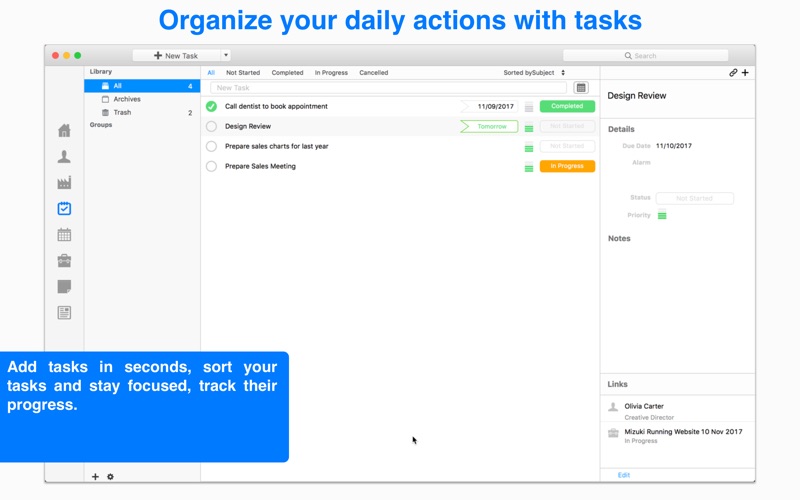Screen dimensions: 800x500
Task: Select the In Progress filter tab
Action: (x=331, y=72)
